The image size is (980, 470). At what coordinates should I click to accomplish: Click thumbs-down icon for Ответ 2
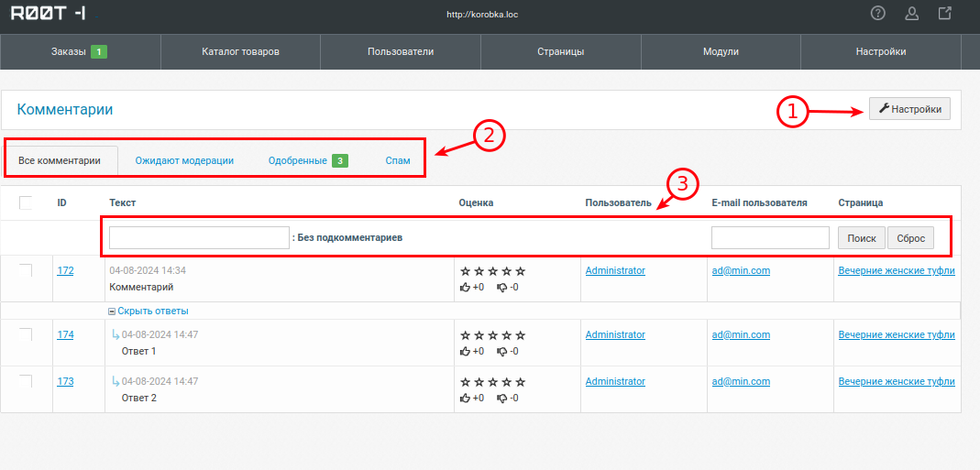501,398
